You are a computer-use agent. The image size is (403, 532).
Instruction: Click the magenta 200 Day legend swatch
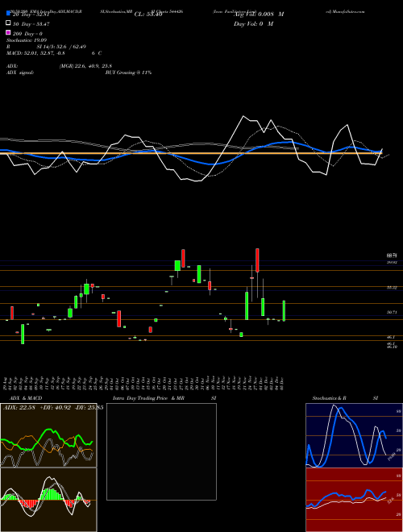click(8, 32)
